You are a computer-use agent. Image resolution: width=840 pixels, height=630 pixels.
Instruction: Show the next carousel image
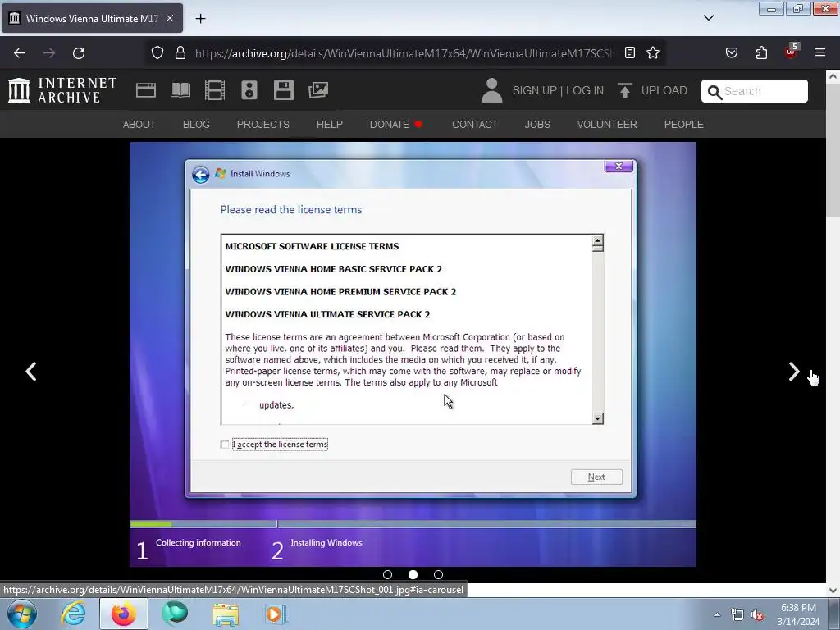point(794,372)
